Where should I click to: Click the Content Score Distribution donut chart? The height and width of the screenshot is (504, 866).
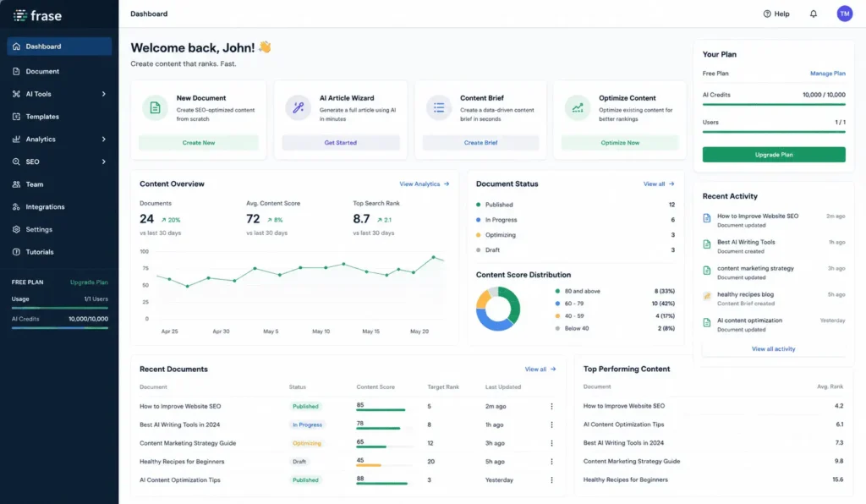(497, 309)
